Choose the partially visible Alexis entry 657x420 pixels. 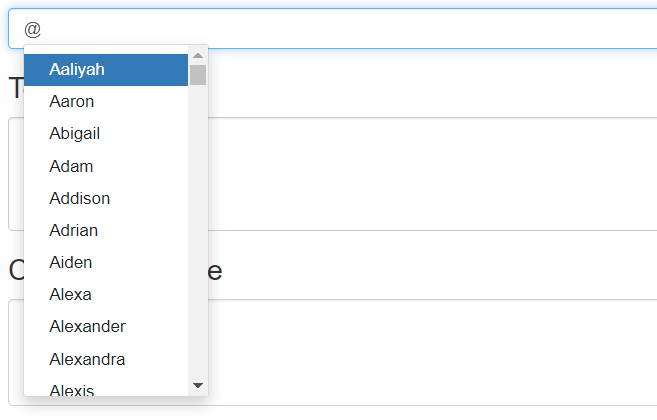point(106,388)
